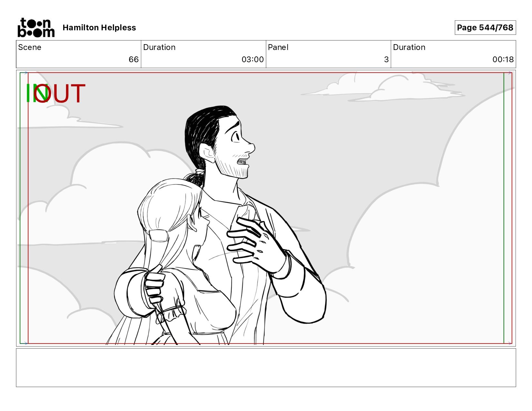Click the scene number '66'
The image size is (532, 411).
click(x=133, y=59)
